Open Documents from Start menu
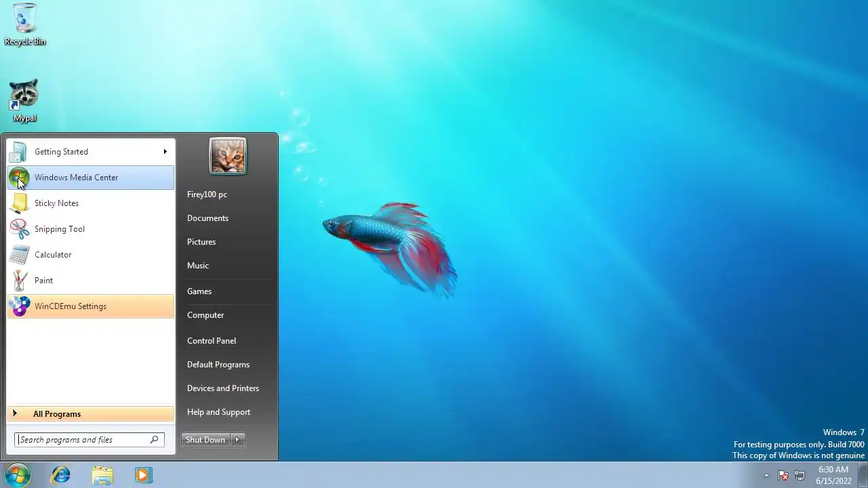This screenshot has height=488, width=868. point(208,218)
